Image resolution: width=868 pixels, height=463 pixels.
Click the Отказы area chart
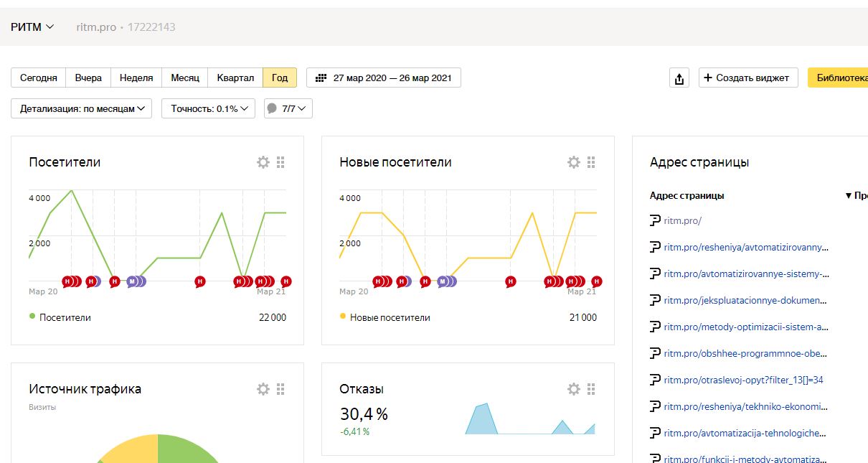530,418
